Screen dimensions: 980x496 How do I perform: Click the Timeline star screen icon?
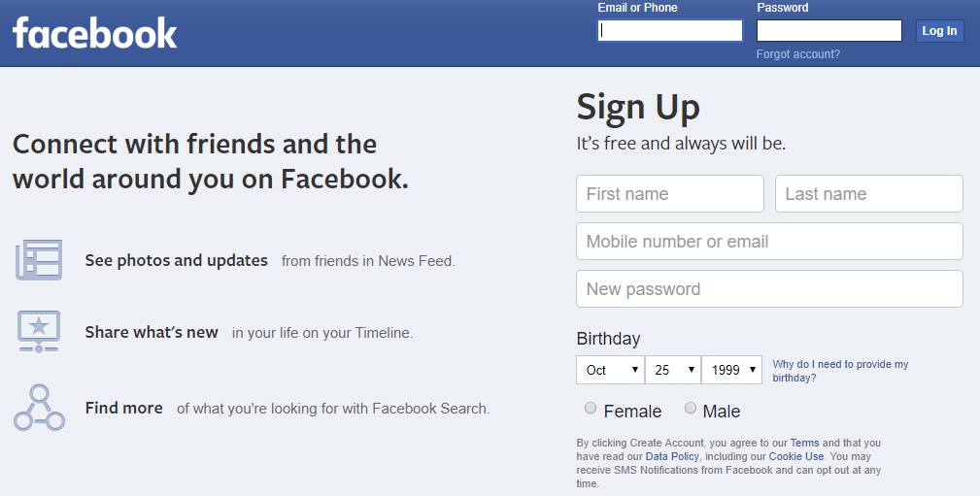pos(39,332)
